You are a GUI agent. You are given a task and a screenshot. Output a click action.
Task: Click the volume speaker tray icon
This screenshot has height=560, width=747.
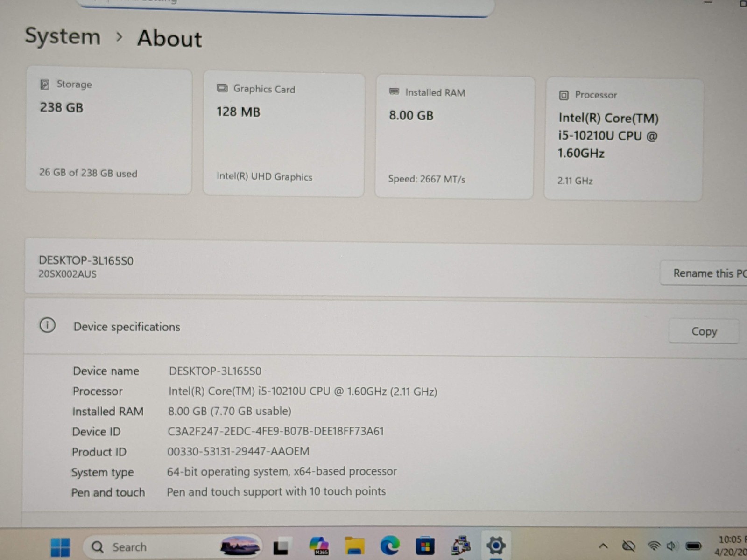coord(672,546)
